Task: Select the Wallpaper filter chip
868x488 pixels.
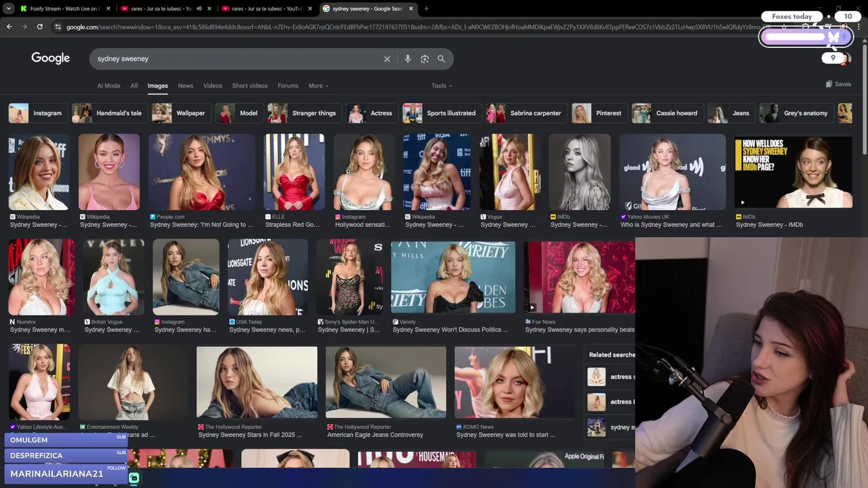Action: pyautogui.click(x=180, y=113)
